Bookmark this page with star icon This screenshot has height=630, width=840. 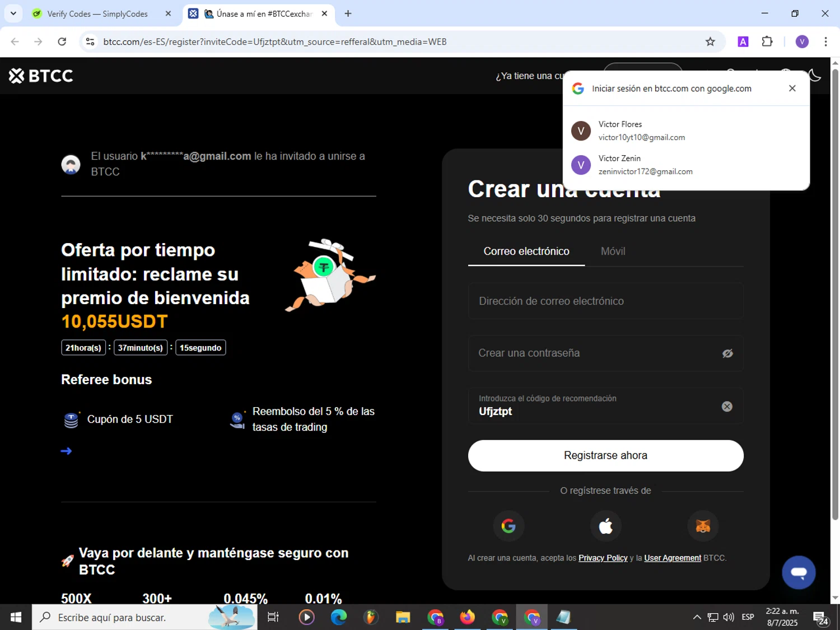[710, 41]
